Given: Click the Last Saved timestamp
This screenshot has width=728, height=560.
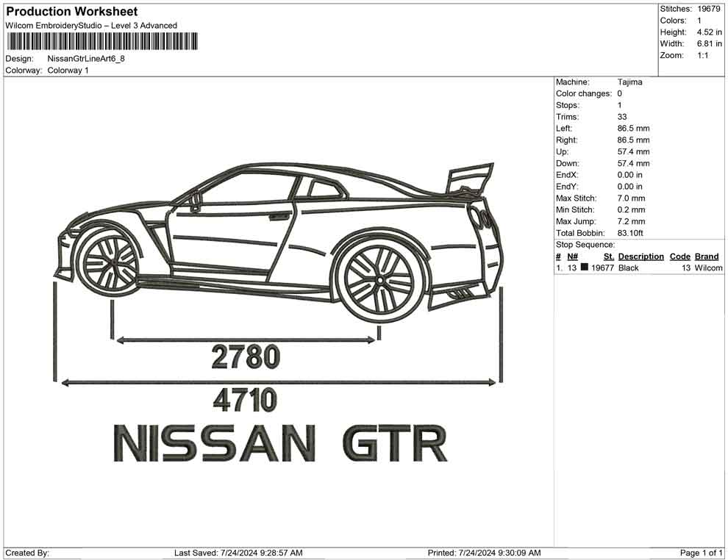Looking at the screenshot, I should tap(237, 550).
